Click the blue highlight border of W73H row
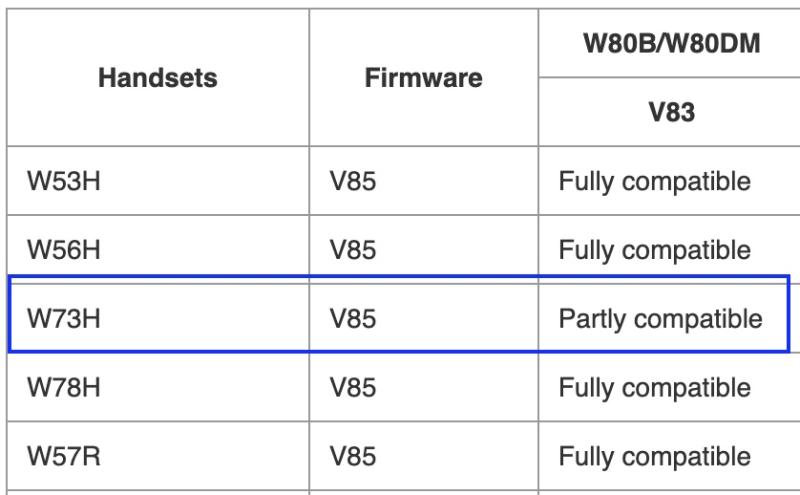Screen dimensions: 800x495 [x=399, y=277]
